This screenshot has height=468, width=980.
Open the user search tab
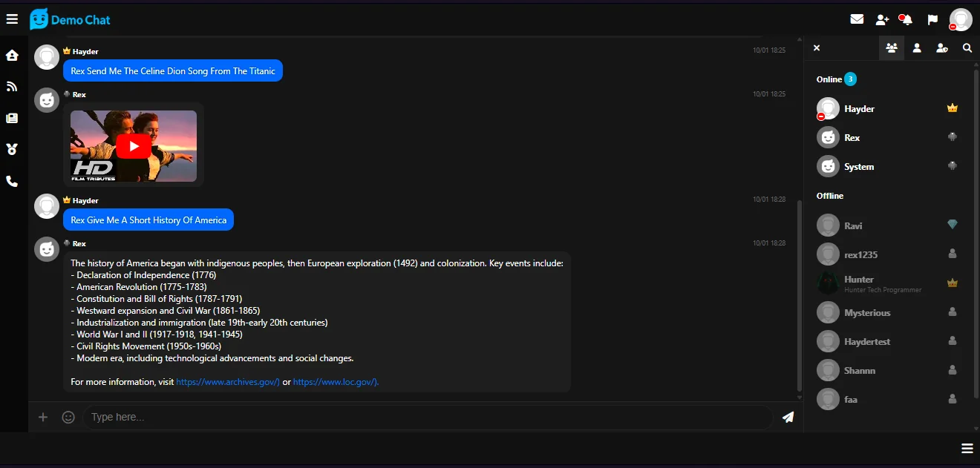coord(967,48)
